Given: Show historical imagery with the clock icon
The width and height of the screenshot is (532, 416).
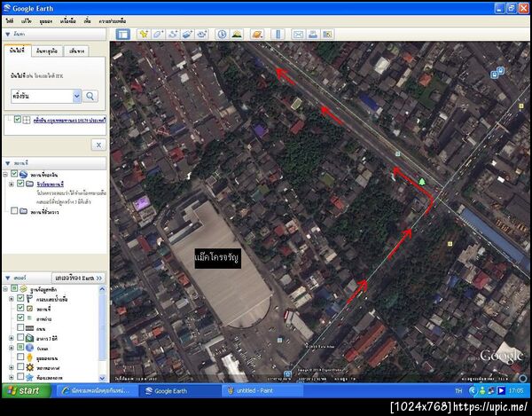Looking at the screenshot, I should coord(222,35).
